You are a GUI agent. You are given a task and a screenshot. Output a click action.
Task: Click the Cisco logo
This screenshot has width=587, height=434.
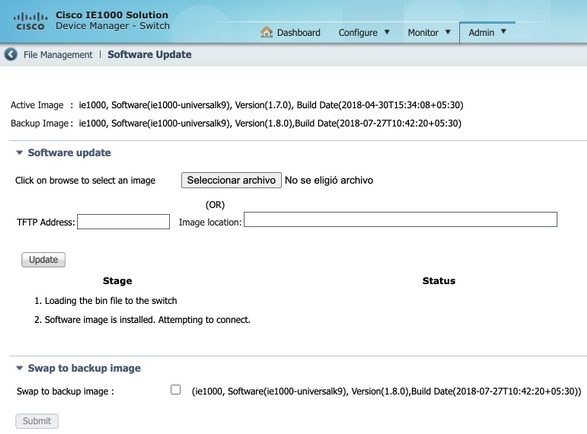point(30,22)
